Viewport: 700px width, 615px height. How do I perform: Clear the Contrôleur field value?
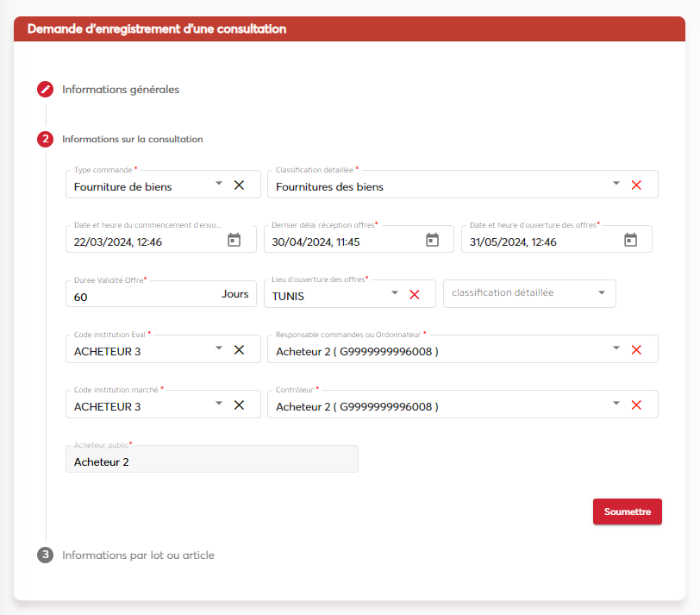click(636, 405)
